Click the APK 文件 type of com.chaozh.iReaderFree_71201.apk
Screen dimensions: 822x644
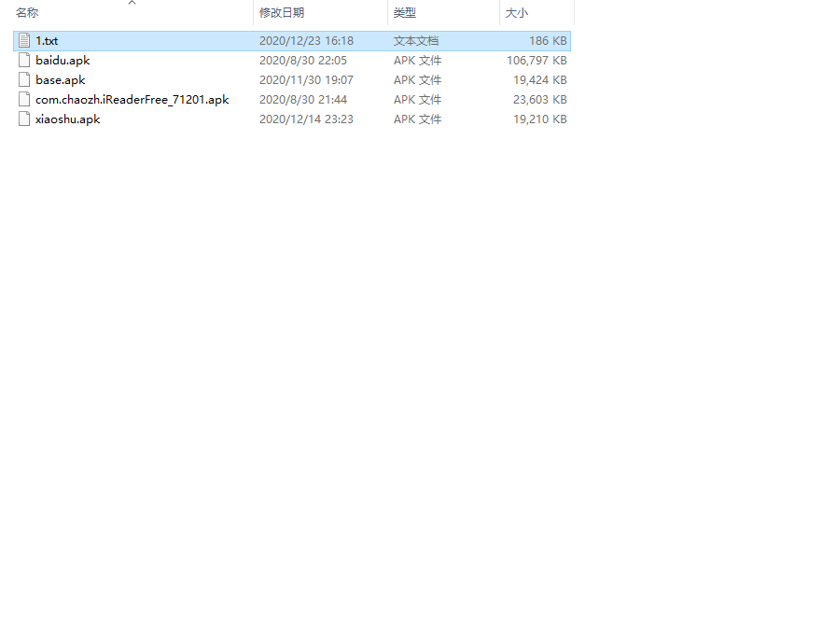(418, 100)
